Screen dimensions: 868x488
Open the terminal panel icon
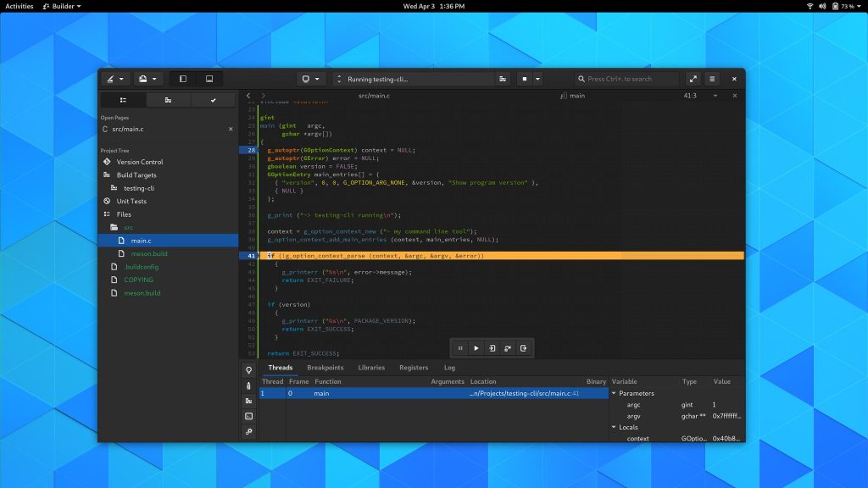click(x=249, y=416)
